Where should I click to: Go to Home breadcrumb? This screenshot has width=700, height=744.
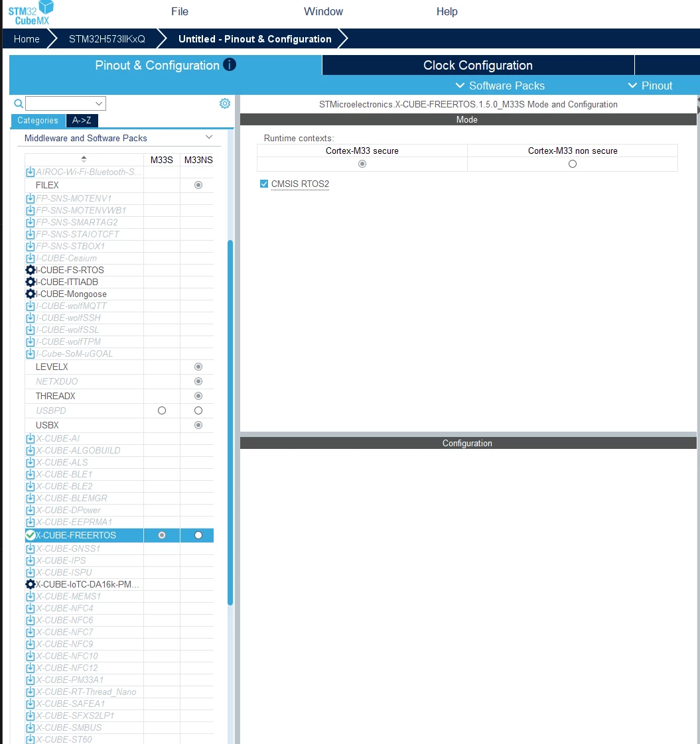[x=27, y=39]
